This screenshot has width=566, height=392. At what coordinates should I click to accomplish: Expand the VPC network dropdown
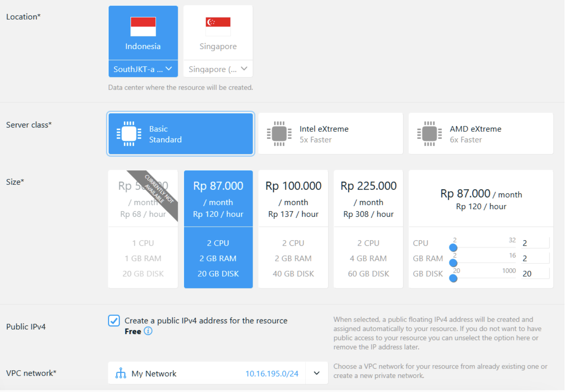[x=317, y=373]
